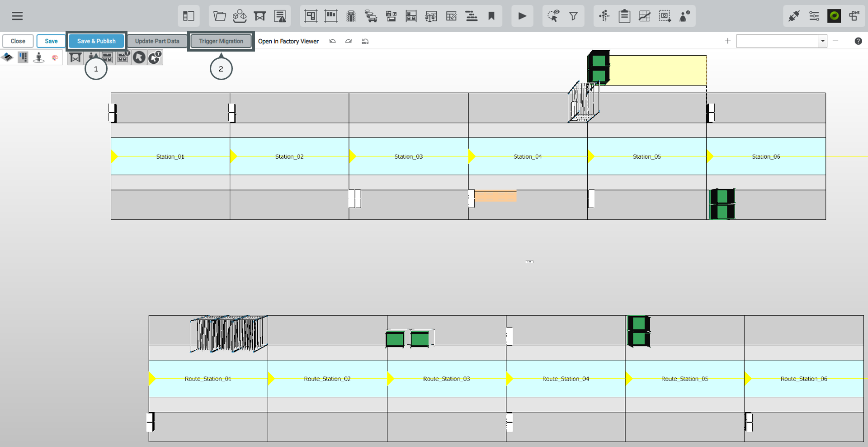This screenshot has height=447, width=868.
Task: Toggle the sidebar panel icon
Action: [189, 16]
